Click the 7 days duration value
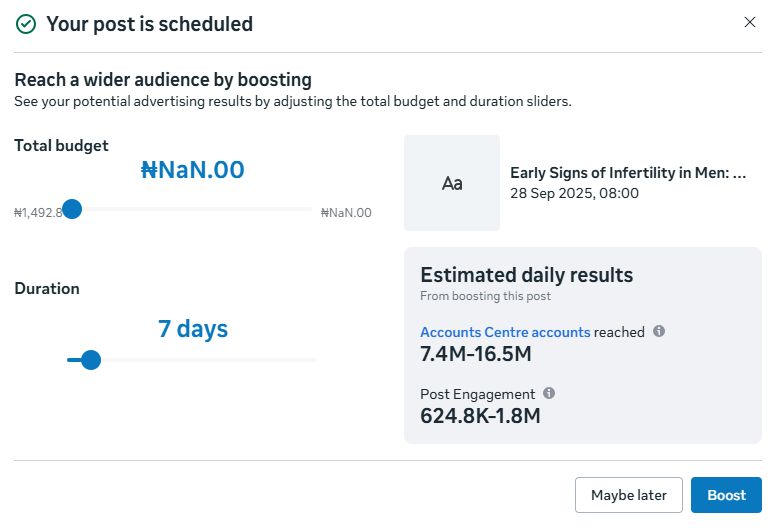 tap(193, 329)
